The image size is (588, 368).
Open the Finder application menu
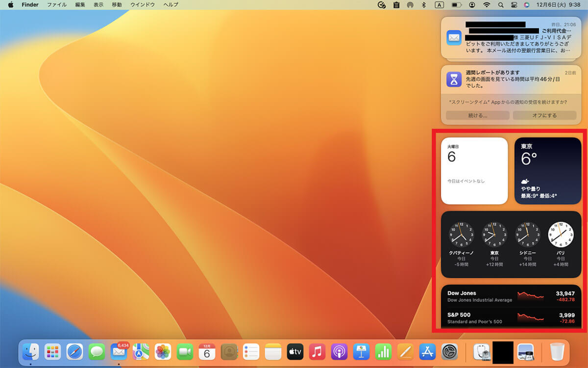(30, 4)
